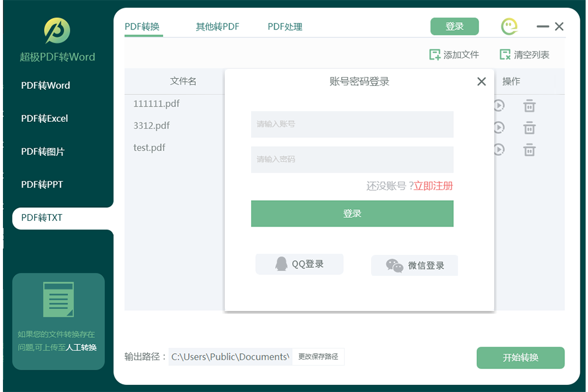Click the 更改保存路径 button
Screen dimensions: 588x392
click(x=318, y=357)
